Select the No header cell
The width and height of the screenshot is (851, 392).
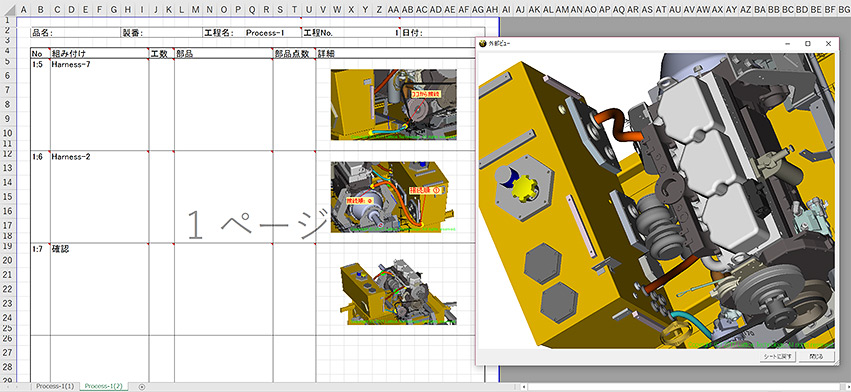pos(40,53)
